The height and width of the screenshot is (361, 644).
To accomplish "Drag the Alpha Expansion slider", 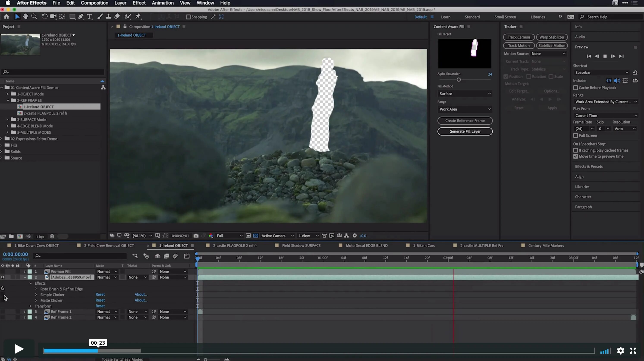I will click(459, 80).
